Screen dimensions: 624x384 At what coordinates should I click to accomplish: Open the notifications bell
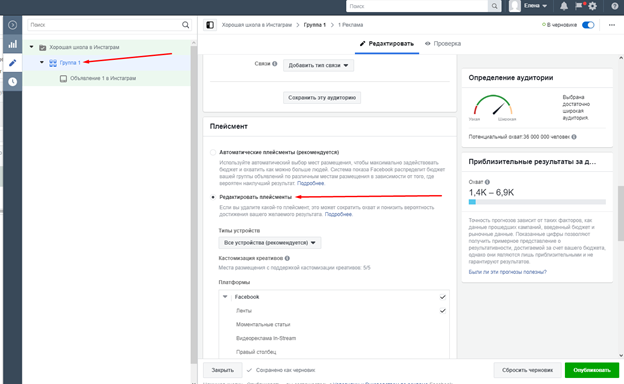point(564,6)
